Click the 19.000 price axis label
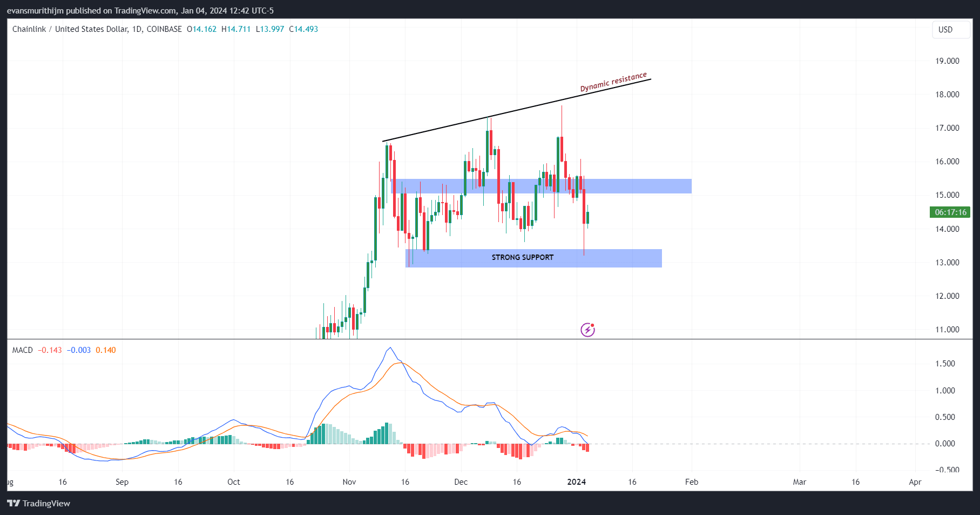The width and height of the screenshot is (980, 515). pos(947,61)
